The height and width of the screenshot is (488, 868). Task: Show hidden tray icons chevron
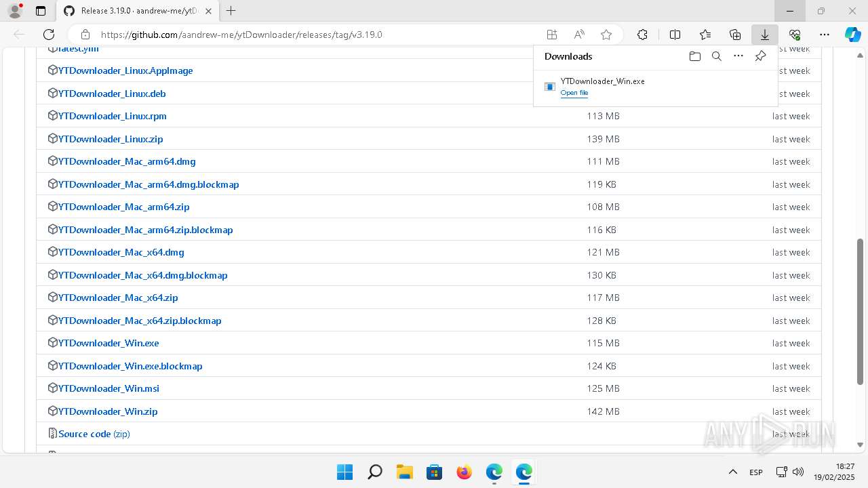coord(732,472)
